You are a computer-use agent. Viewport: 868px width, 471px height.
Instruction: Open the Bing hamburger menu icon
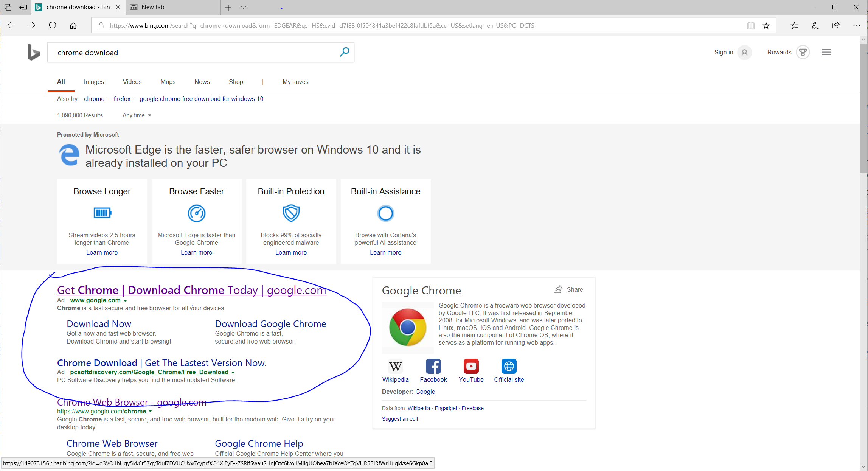click(826, 52)
